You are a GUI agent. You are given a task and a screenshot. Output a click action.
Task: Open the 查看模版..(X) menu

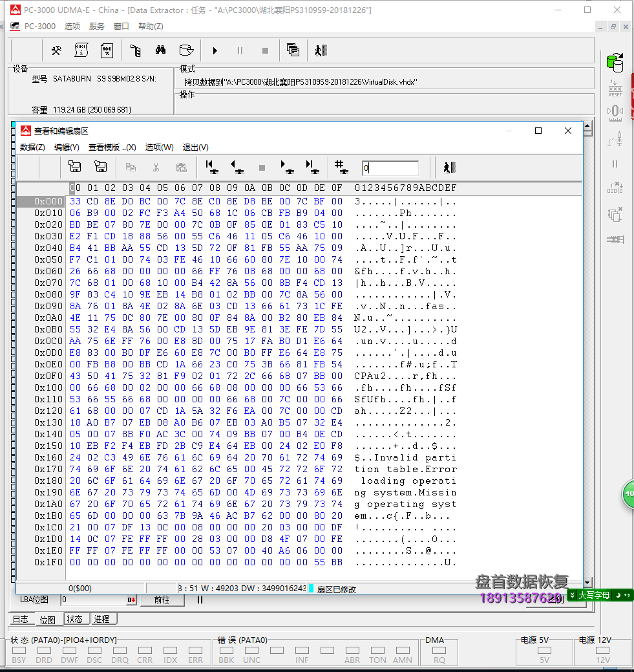112,147
